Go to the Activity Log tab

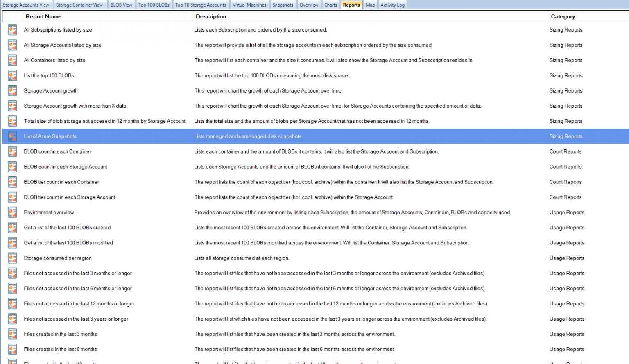392,5
